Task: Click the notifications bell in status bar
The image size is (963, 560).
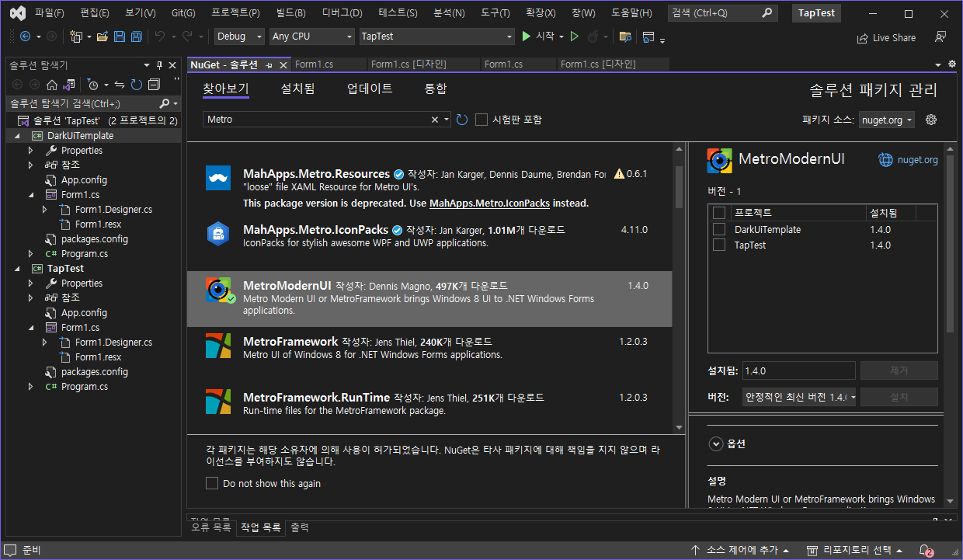Action: pos(926,550)
